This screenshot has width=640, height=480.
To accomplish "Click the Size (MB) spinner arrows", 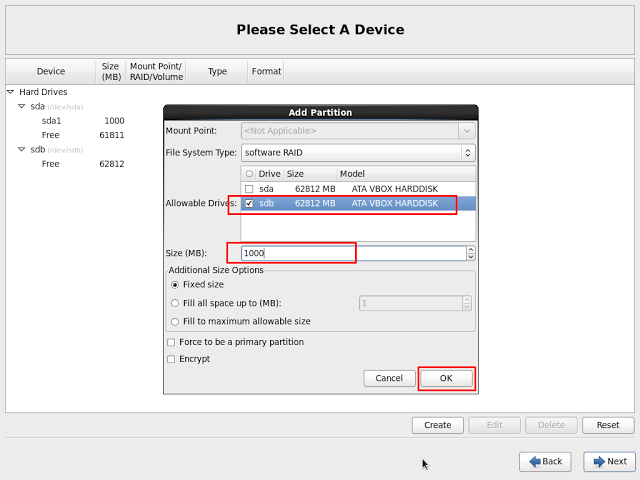I will pyautogui.click(x=471, y=254).
